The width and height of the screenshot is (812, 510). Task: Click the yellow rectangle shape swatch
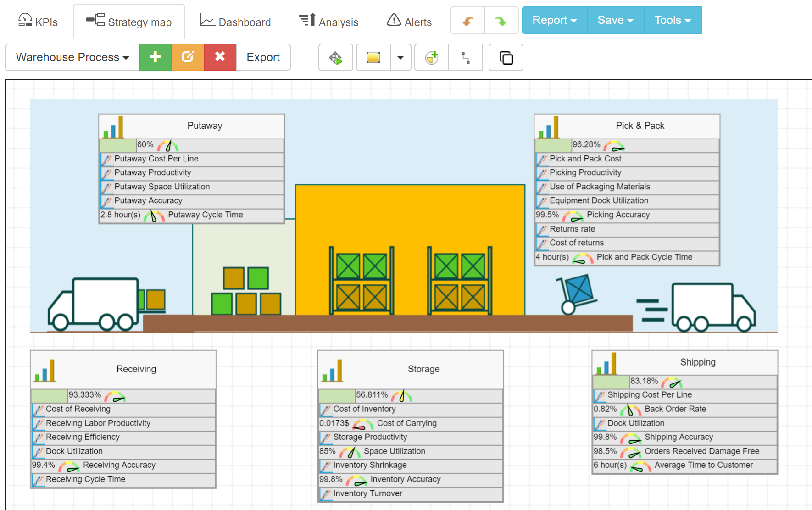click(x=373, y=58)
